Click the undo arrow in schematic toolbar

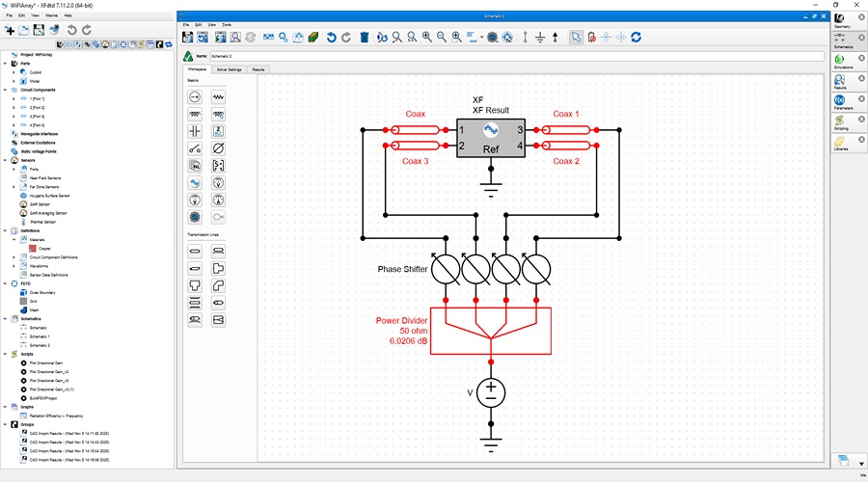tap(331, 37)
